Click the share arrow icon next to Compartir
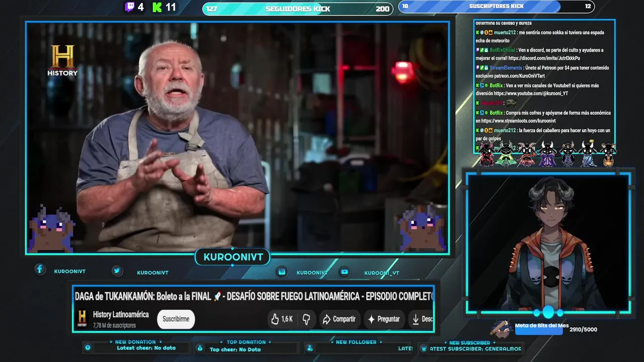644x362 pixels. pos(327,319)
